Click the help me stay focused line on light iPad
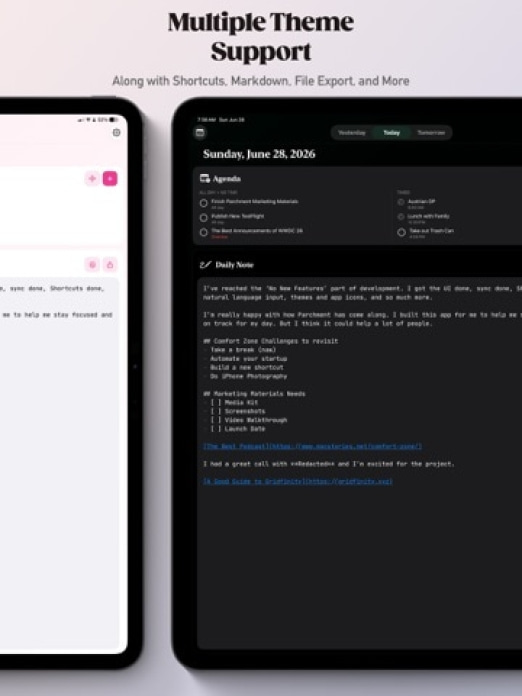522x696 pixels. (56, 315)
